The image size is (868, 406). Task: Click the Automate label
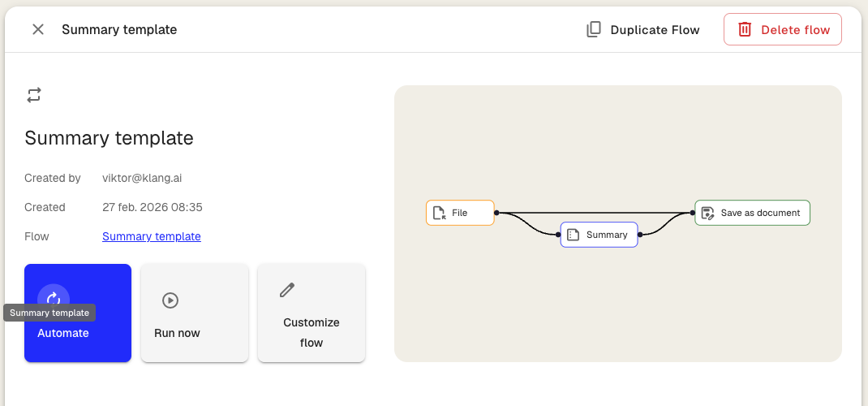[63, 333]
